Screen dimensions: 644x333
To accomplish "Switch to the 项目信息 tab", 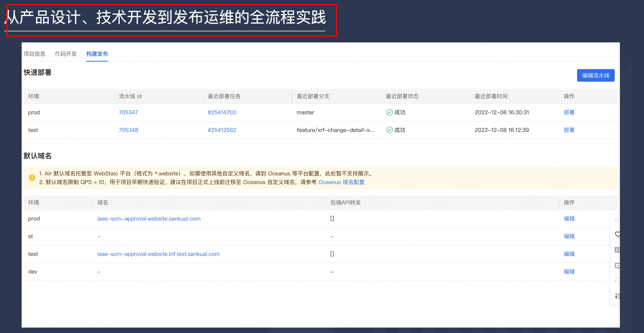I will tap(34, 54).
